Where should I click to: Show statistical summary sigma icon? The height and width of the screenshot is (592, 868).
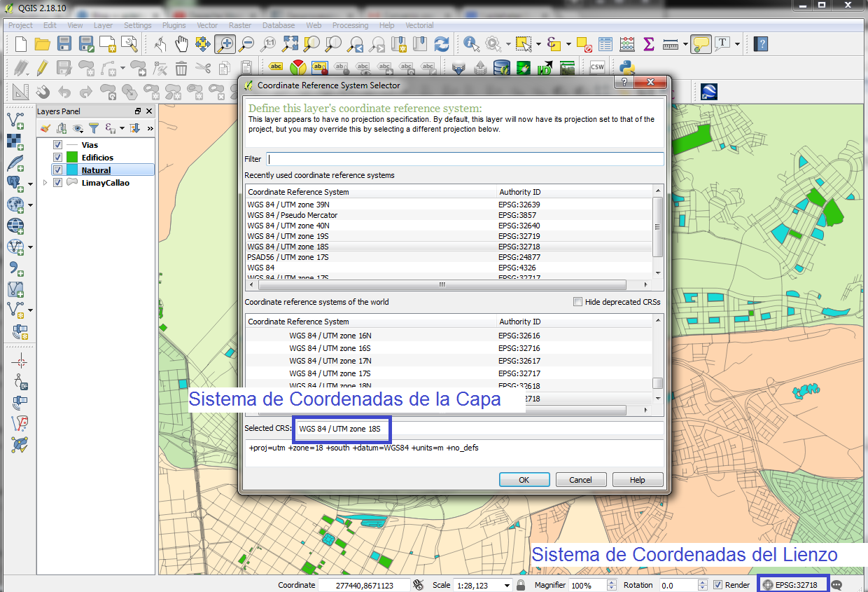click(649, 44)
